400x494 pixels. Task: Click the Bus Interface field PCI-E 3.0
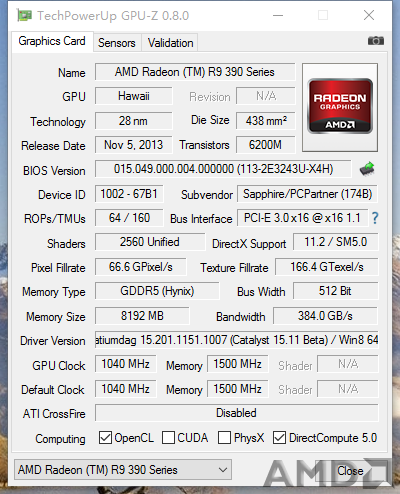(302, 218)
